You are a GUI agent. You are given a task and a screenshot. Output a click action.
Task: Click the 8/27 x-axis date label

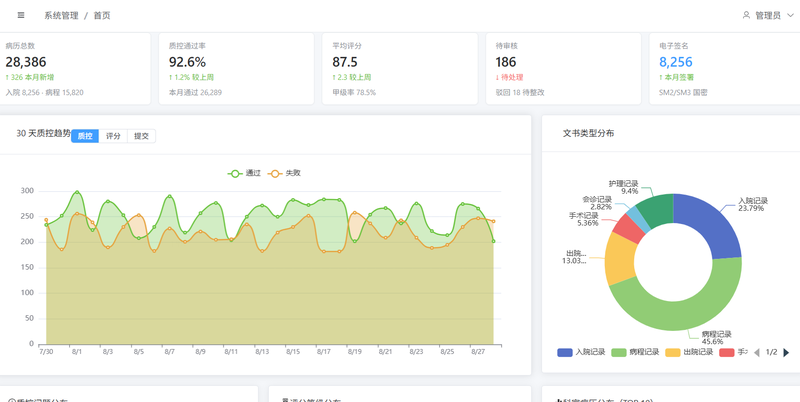pyautogui.click(x=478, y=352)
